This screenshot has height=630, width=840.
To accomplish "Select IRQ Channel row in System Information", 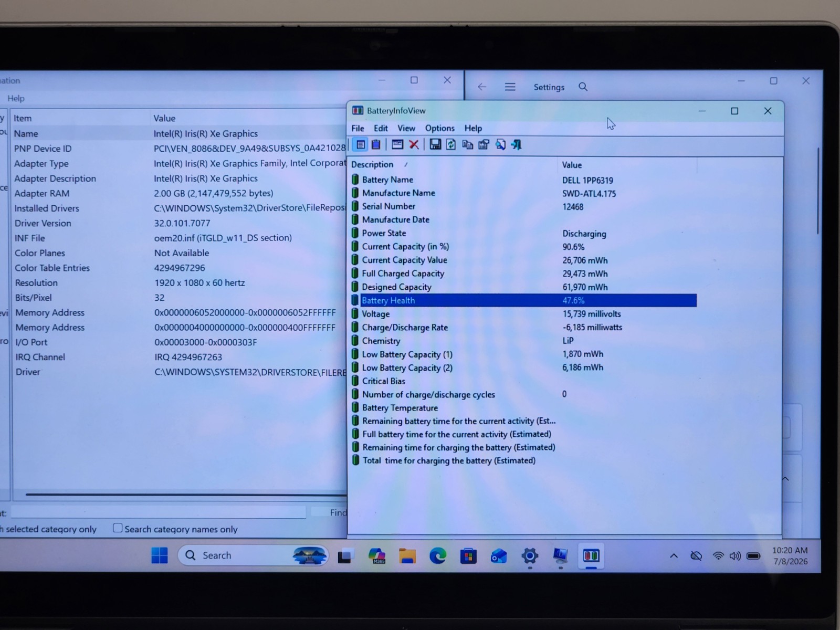I will coord(179,357).
